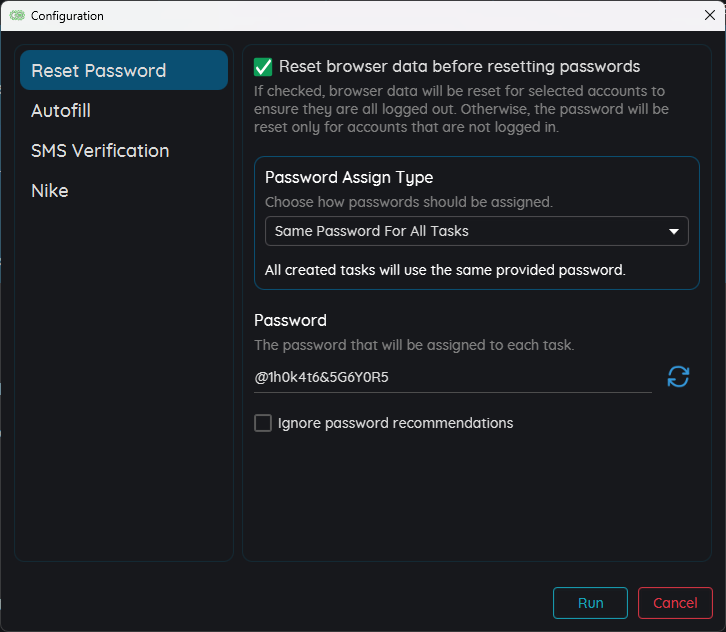Image resolution: width=726 pixels, height=632 pixels.
Task: Open the SMS Verification section
Action: 100,151
